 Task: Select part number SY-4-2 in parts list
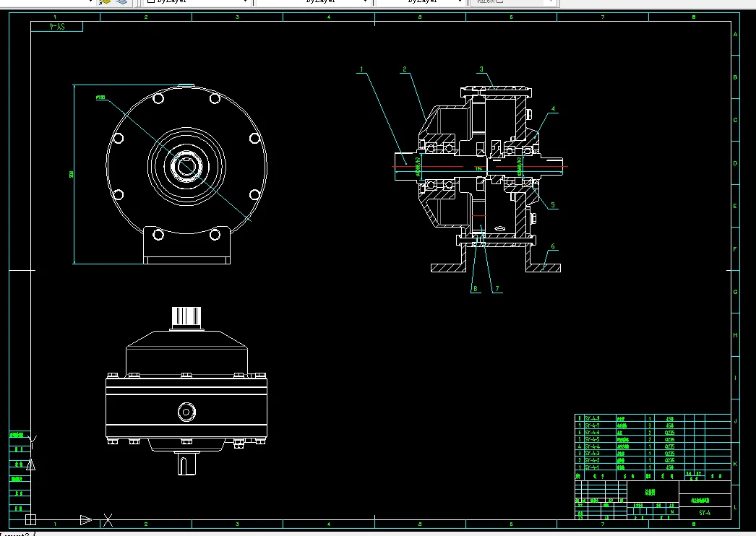[592, 460]
